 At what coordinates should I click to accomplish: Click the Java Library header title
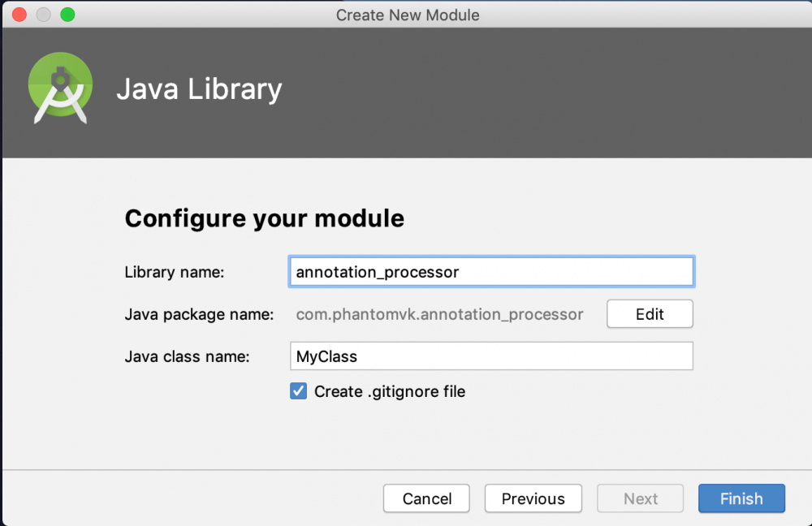(199, 89)
